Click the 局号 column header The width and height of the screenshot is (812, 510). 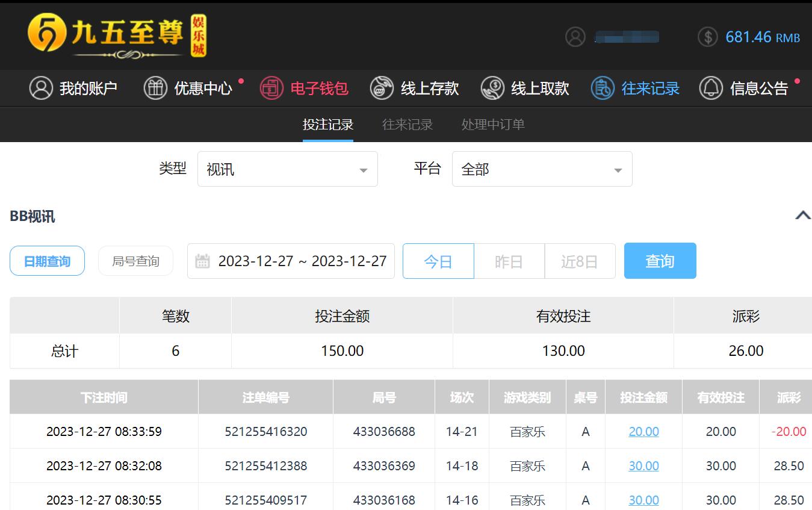click(x=384, y=397)
